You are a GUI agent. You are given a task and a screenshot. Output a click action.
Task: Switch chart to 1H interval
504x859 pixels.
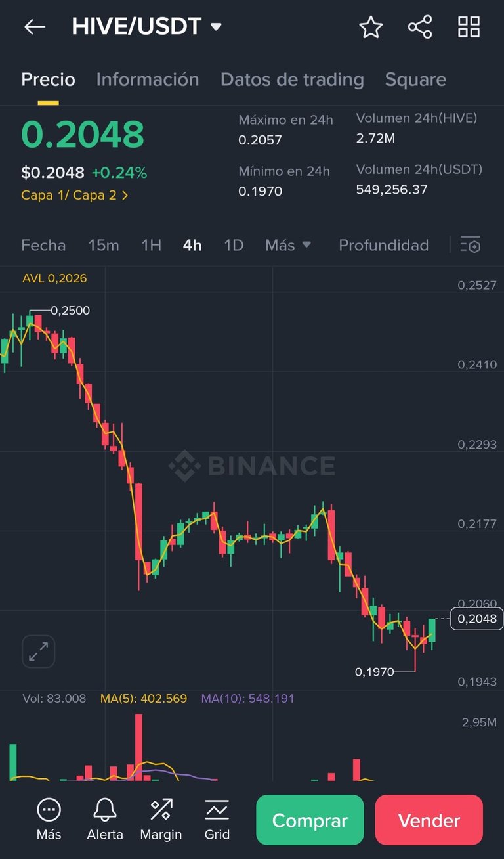152,245
